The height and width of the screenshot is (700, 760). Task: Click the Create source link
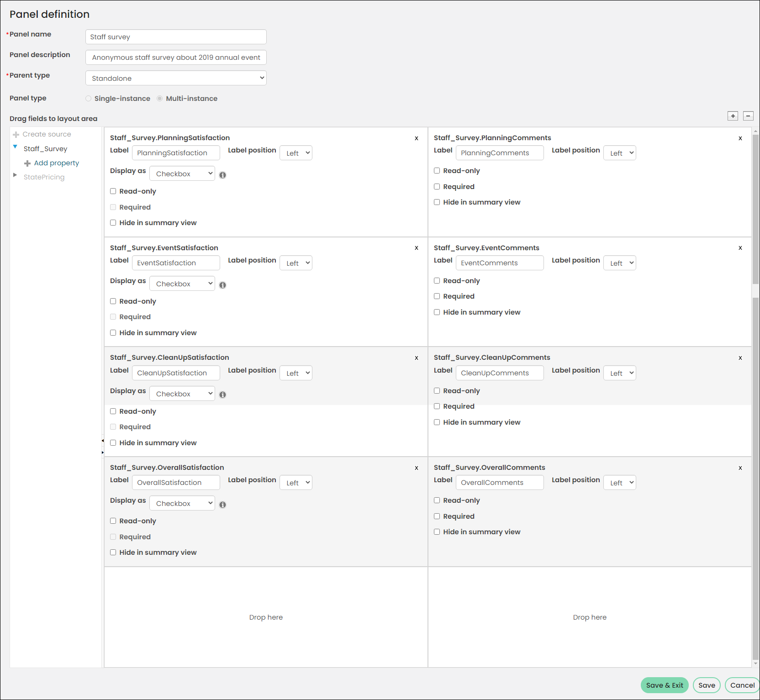point(47,134)
